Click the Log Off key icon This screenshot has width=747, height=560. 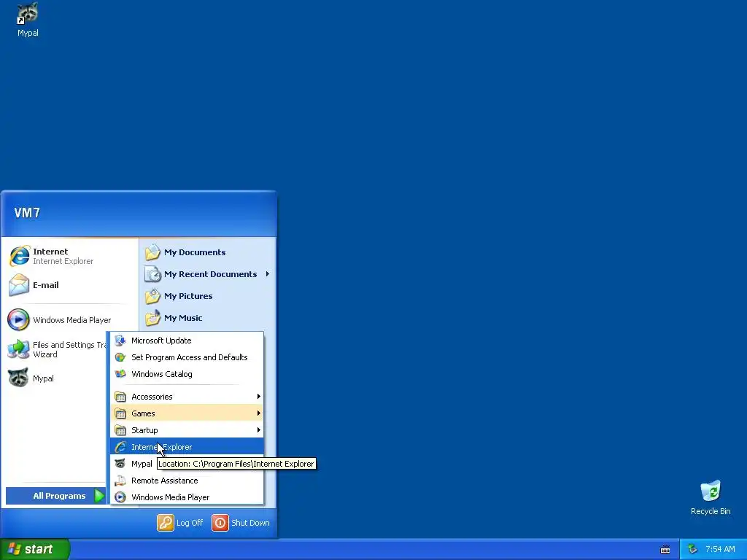click(166, 522)
